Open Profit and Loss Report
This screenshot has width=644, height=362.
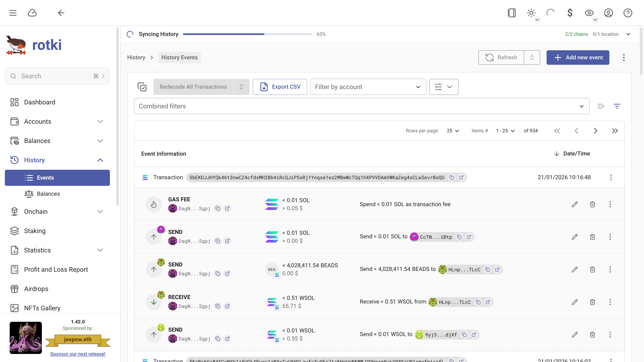pos(57,269)
